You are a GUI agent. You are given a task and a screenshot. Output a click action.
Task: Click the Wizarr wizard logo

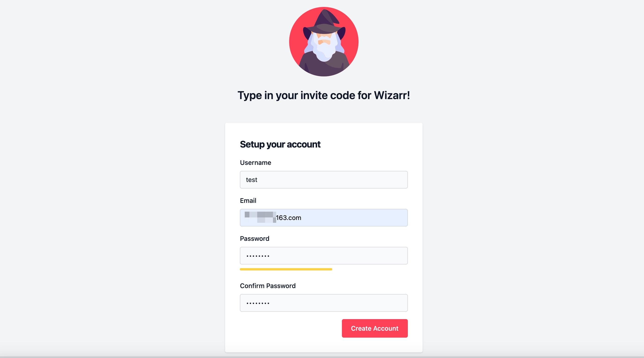[x=323, y=41]
